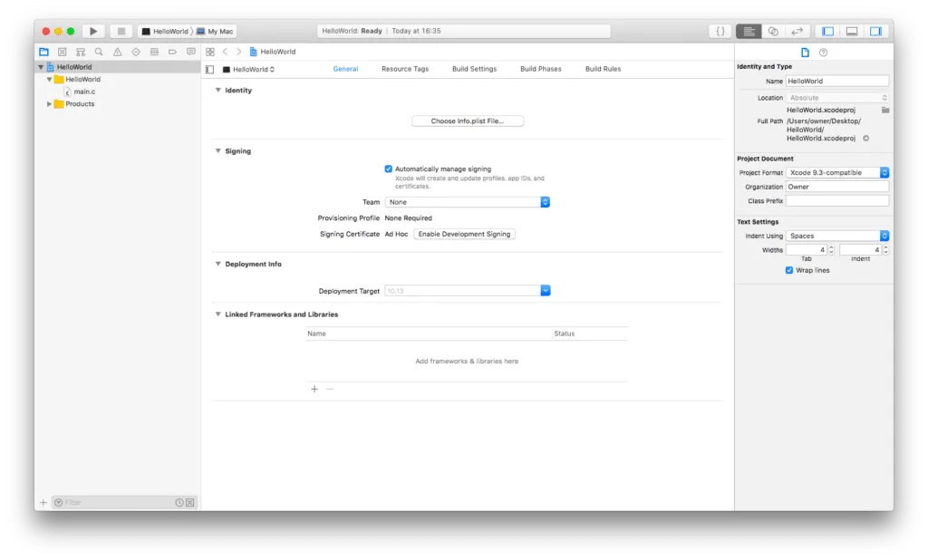Go forward in editor history
This screenshot has height=560, width=928.
click(x=238, y=52)
